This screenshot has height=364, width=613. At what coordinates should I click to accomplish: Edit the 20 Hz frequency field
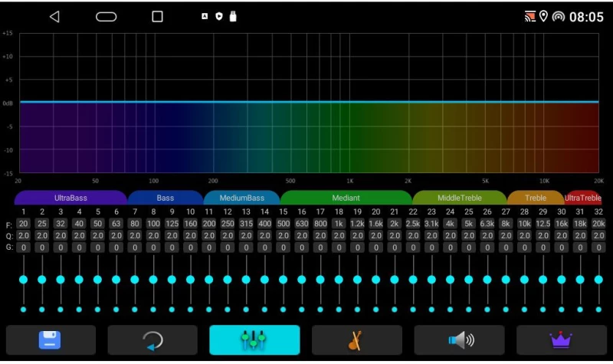pos(24,224)
